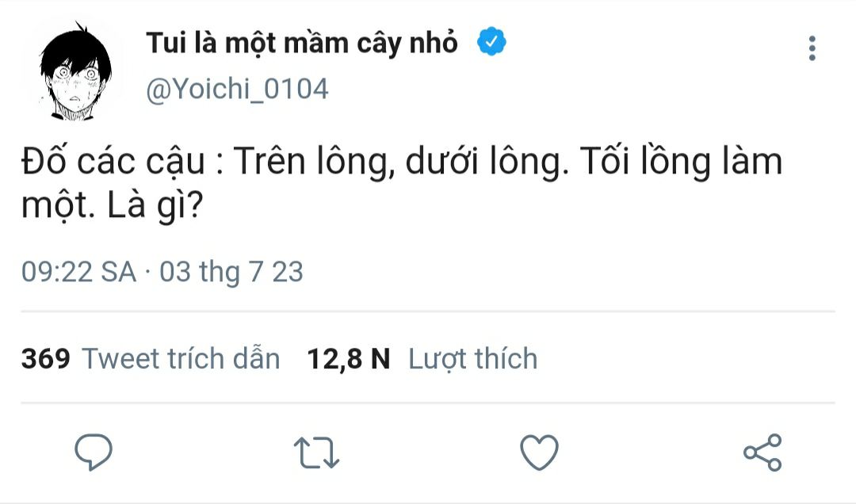View the "Tweet trích dẫn" quote tweets list
The image size is (856, 504).
tap(182, 359)
